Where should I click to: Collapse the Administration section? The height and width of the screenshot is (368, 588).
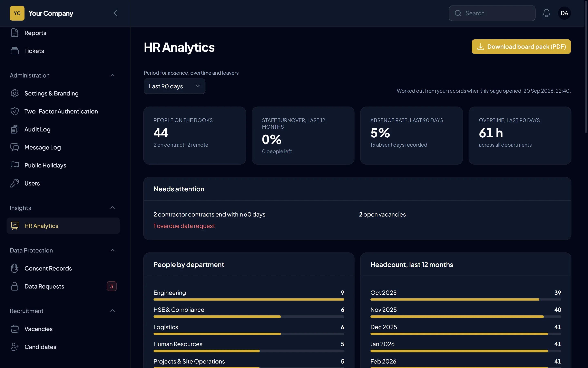112,75
